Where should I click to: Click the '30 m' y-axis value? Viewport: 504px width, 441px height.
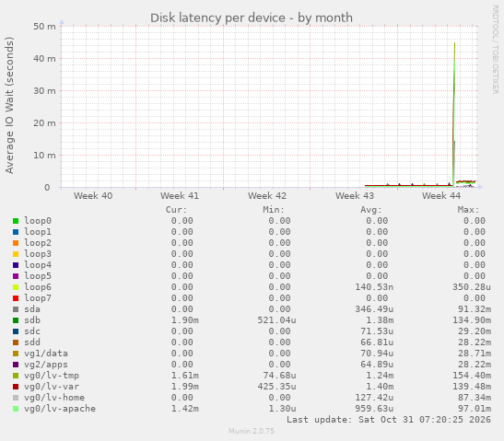(x=44, y=91)
